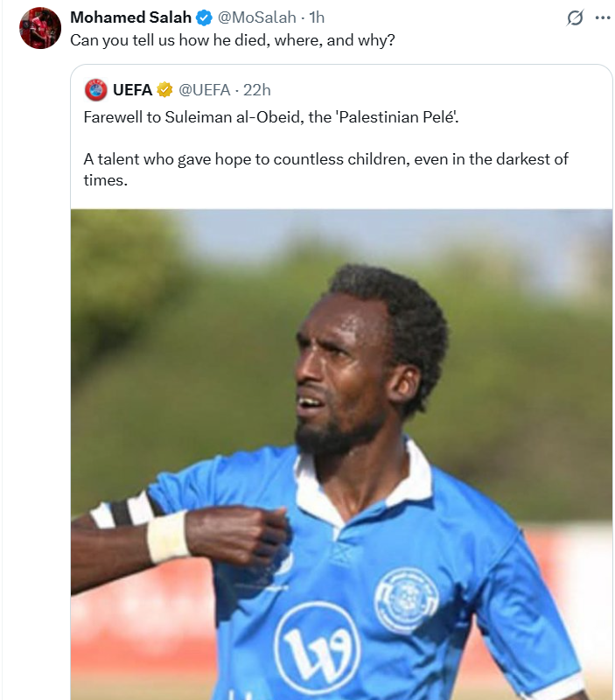615x700 pixels.
Task: Click the striped captain's armband in the photo
Action: pyautogui.click(x=126, y=509)
